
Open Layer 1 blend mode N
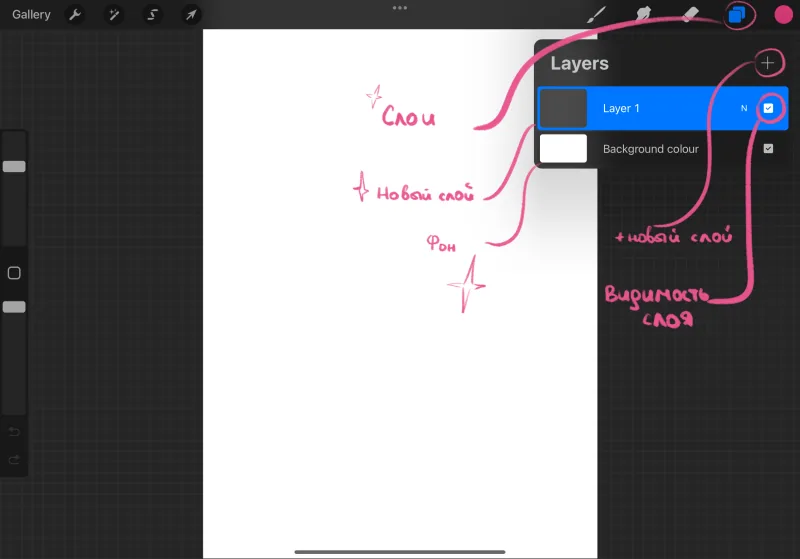744,108
